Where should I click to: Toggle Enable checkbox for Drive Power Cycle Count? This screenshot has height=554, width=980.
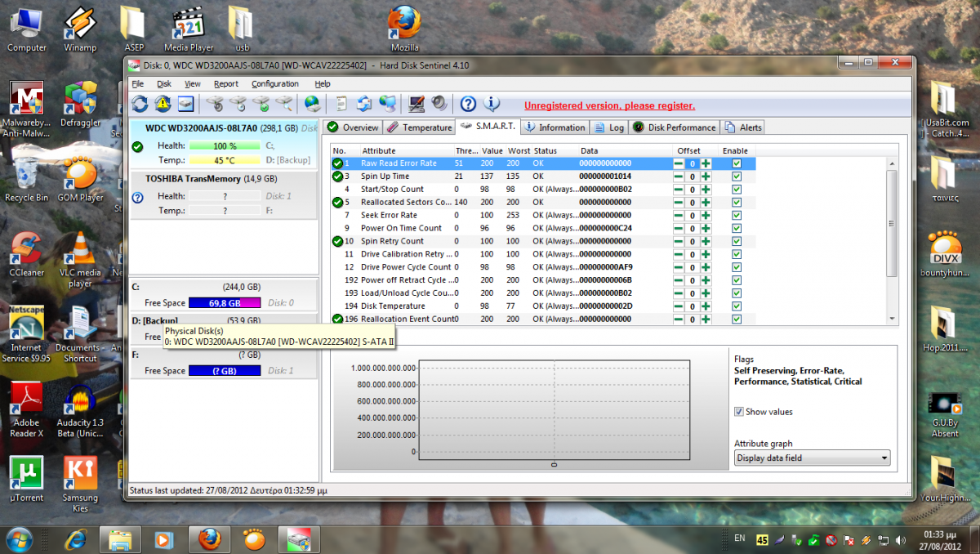737,267
